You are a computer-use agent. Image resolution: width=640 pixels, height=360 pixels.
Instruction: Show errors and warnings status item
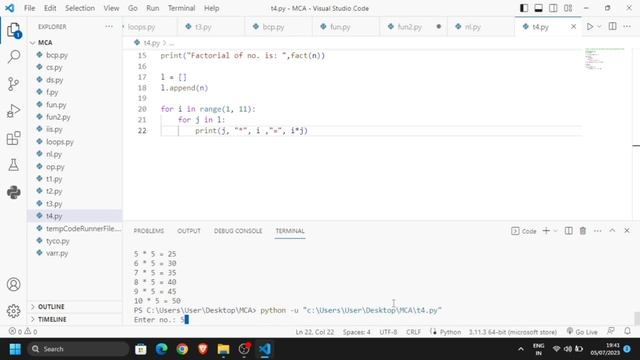coord(23,331)
